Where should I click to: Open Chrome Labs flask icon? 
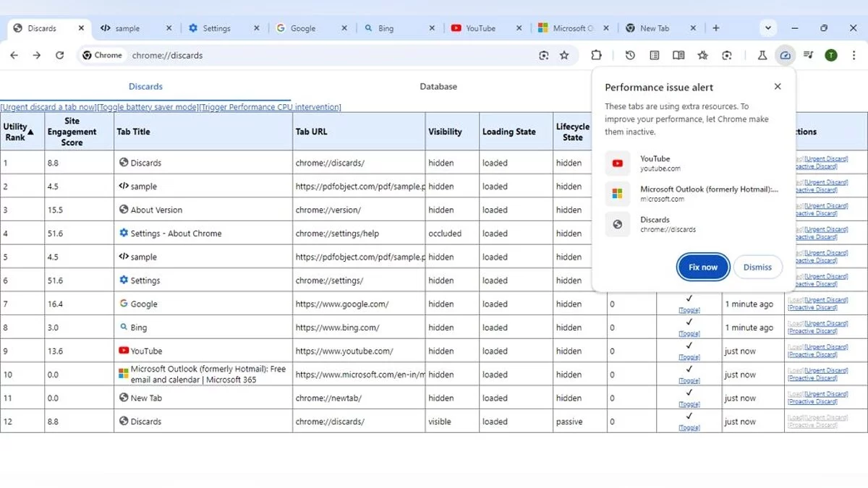762,56
